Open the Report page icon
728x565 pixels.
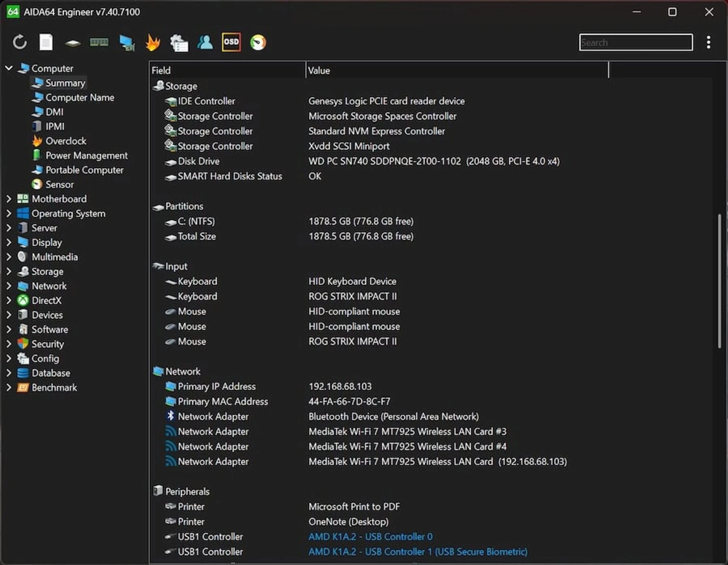click(x=46, y=42)
